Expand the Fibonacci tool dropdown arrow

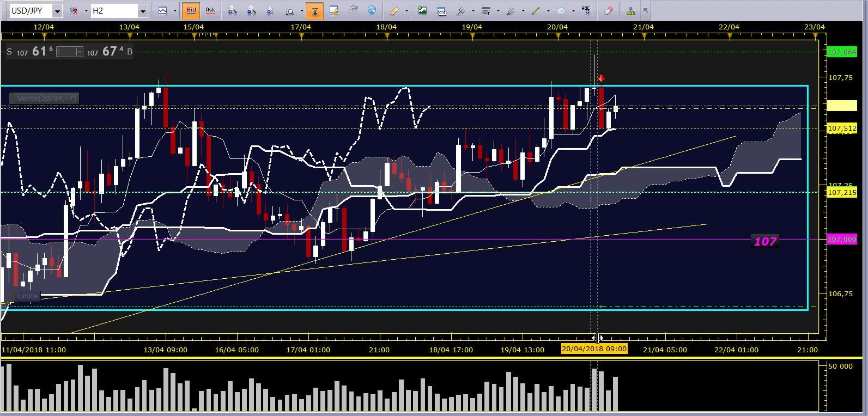pos(498,11)
